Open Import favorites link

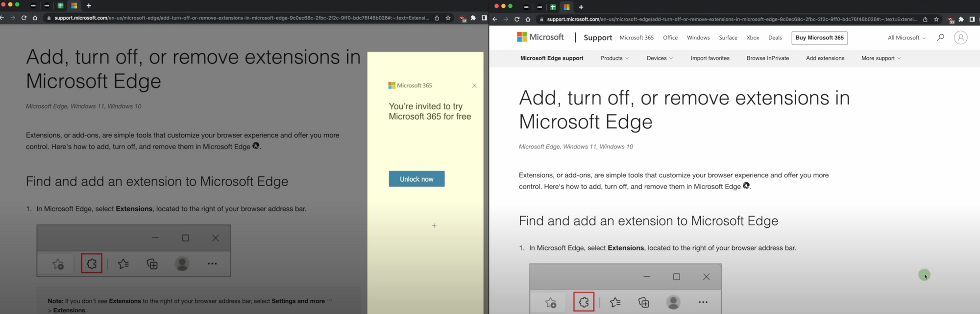pos(710,58)
